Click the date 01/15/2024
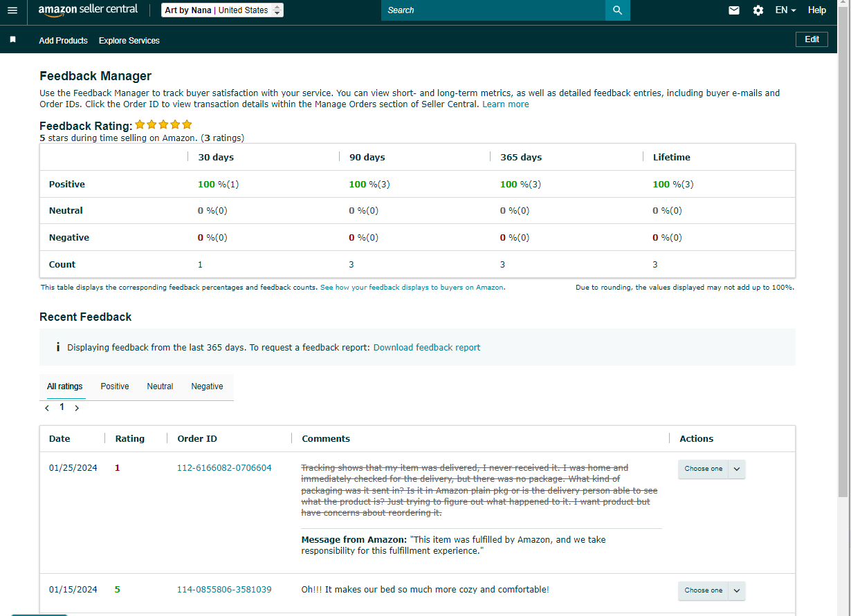This screenshot has width=851, height=616. [73, 590]
